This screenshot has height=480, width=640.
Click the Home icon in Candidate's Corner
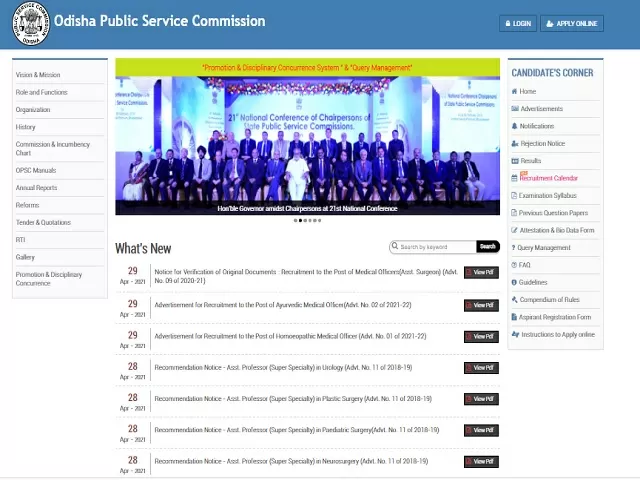click(514, 91)
